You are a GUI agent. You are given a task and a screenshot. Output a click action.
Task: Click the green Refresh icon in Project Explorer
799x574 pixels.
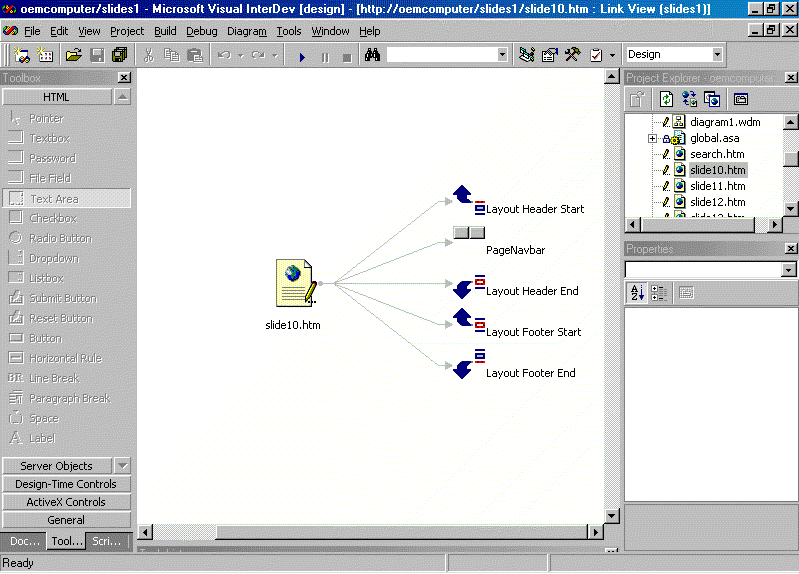(x=665, y=99)
